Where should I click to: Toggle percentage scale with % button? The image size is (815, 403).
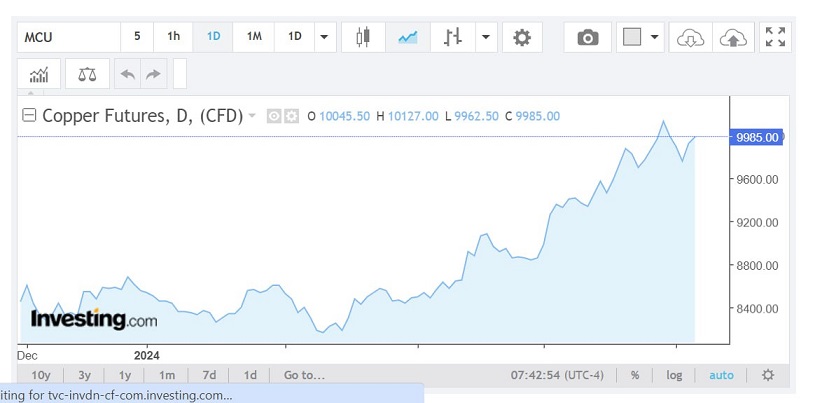[635, 375]
